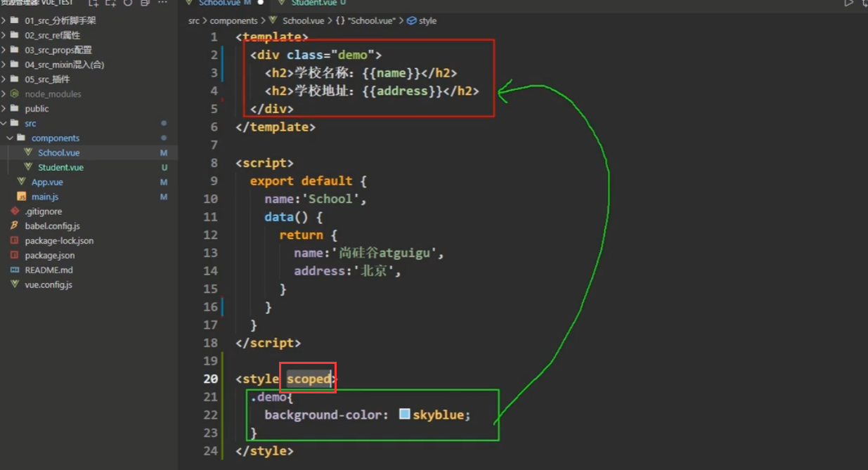Open App.vue from the file tree
This screenshot has width=868, height=470.
pos(47,182)
